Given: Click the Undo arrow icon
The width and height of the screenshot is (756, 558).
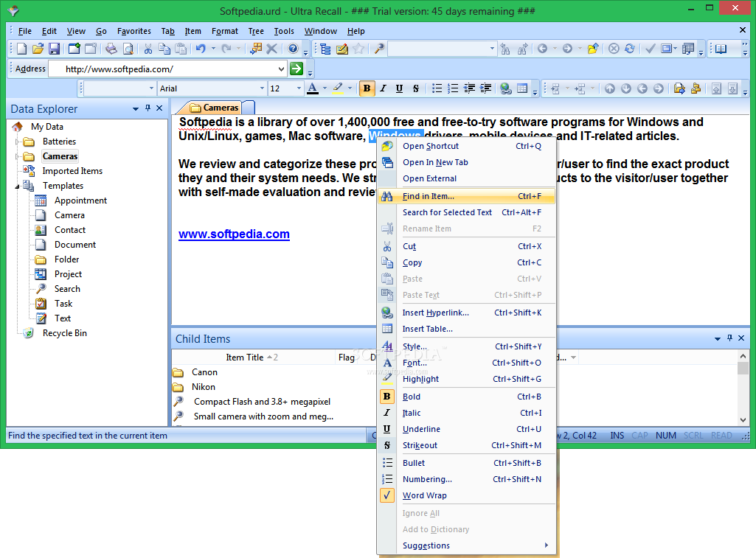Looking at the screenshot, I should point(201,49).
